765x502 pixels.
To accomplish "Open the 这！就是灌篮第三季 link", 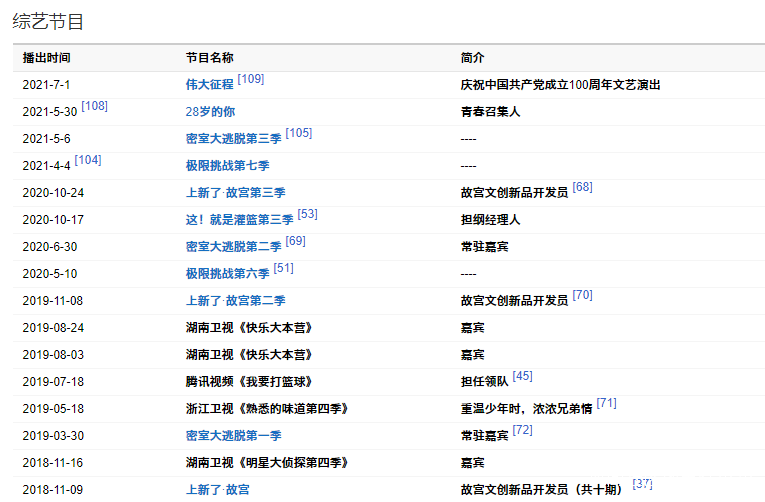I will point(240,220).
